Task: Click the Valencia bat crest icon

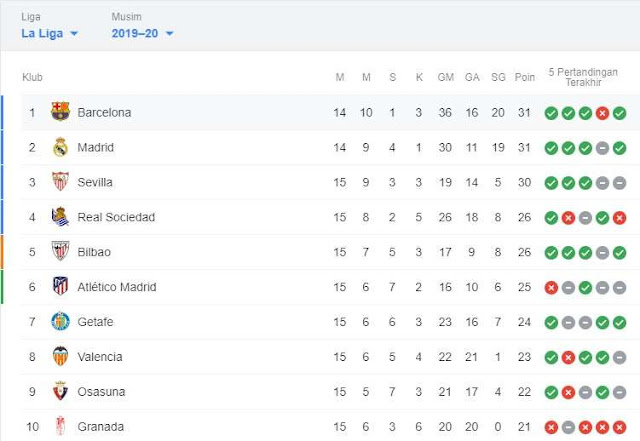Action: (60, 356)
